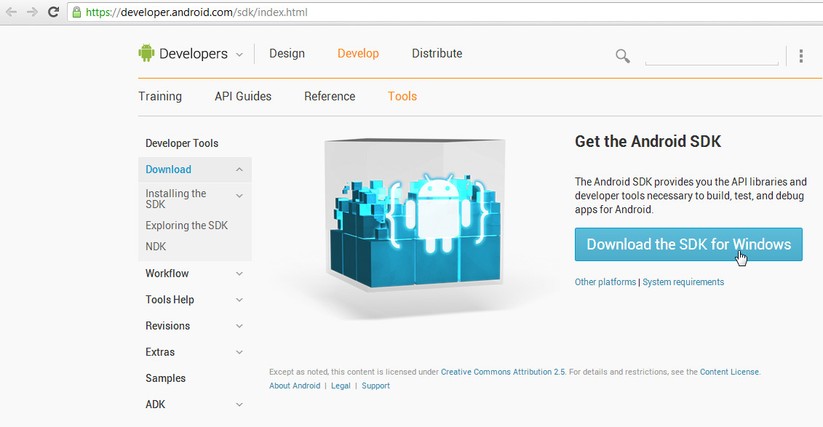This screenshot has width=823, height=427.
Task: Click Download the SDK for Windows button
Action: [x=689, y=244]
